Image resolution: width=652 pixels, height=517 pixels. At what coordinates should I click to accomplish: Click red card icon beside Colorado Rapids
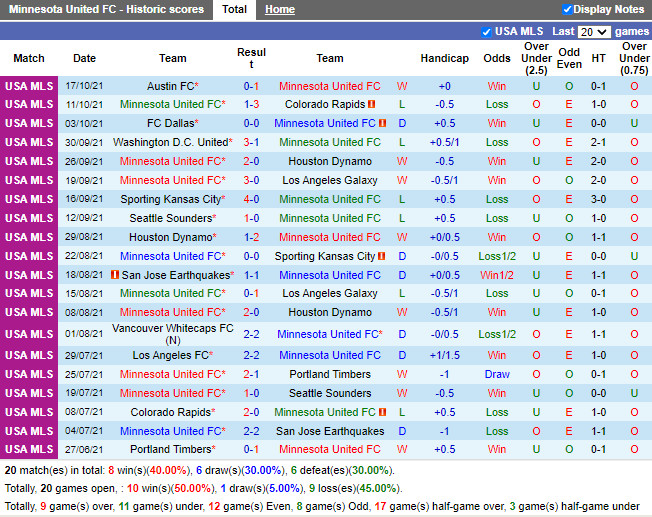[371, 104]
